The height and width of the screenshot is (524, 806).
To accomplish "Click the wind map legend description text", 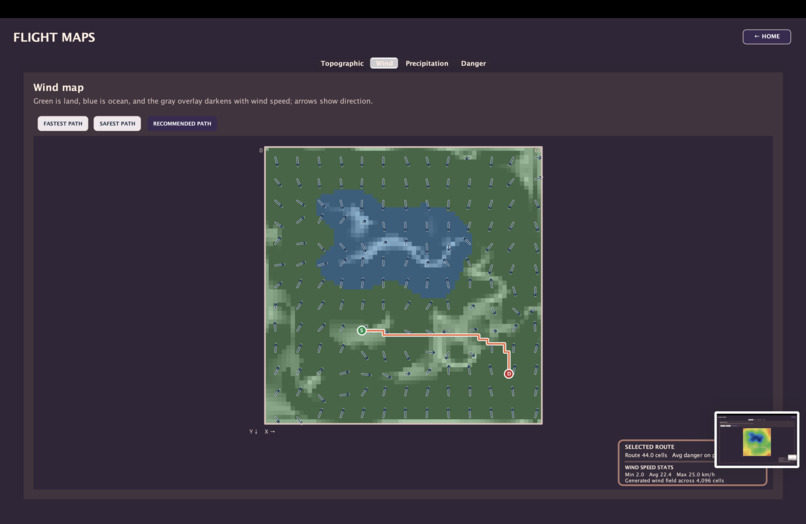I will [203, 101].
